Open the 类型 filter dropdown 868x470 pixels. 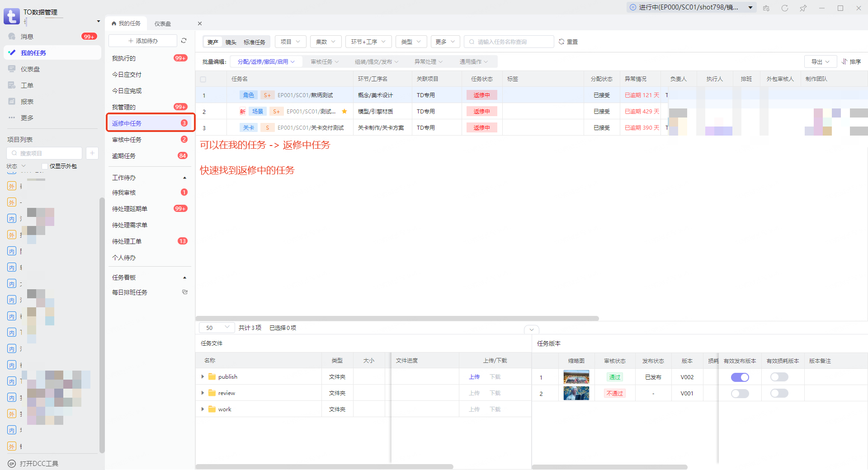point(411,42)
